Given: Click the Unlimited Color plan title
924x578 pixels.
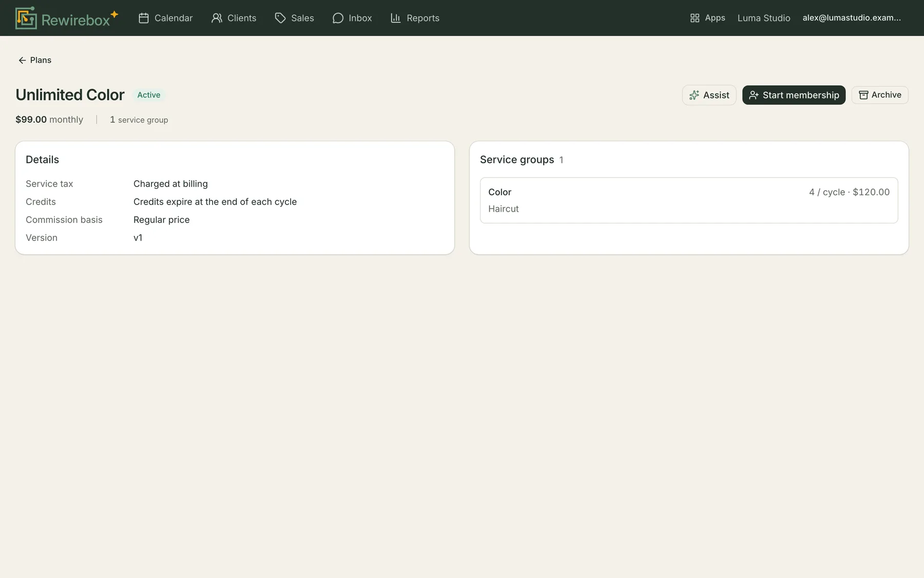Looking at the screenshot, I should click(70, 95).
